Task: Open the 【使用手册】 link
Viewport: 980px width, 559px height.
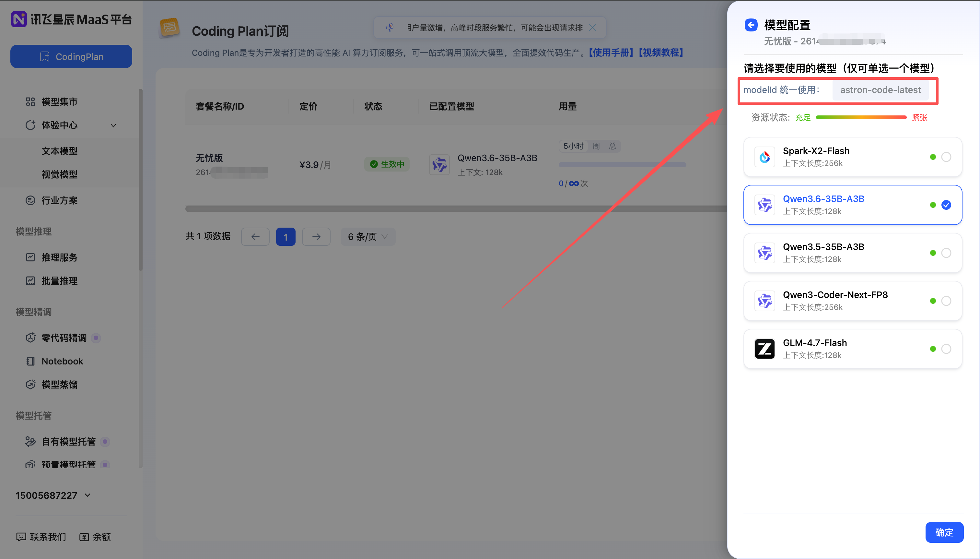Action: pyautogui.click(x=611, y=53)
